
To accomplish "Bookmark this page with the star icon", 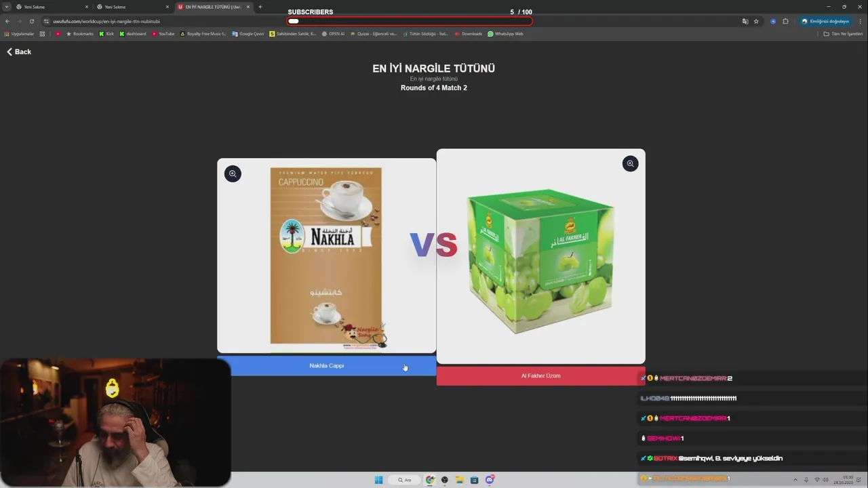I will (756, 21).
